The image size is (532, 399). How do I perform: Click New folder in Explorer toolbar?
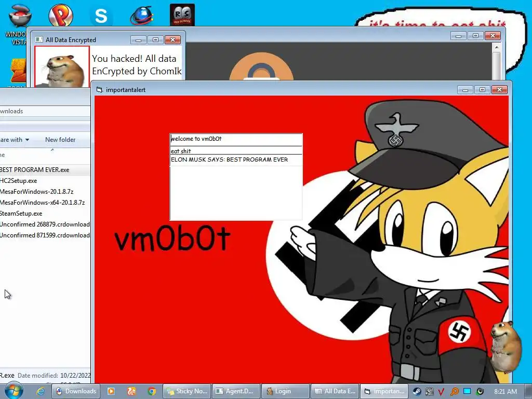pos(60,140)
